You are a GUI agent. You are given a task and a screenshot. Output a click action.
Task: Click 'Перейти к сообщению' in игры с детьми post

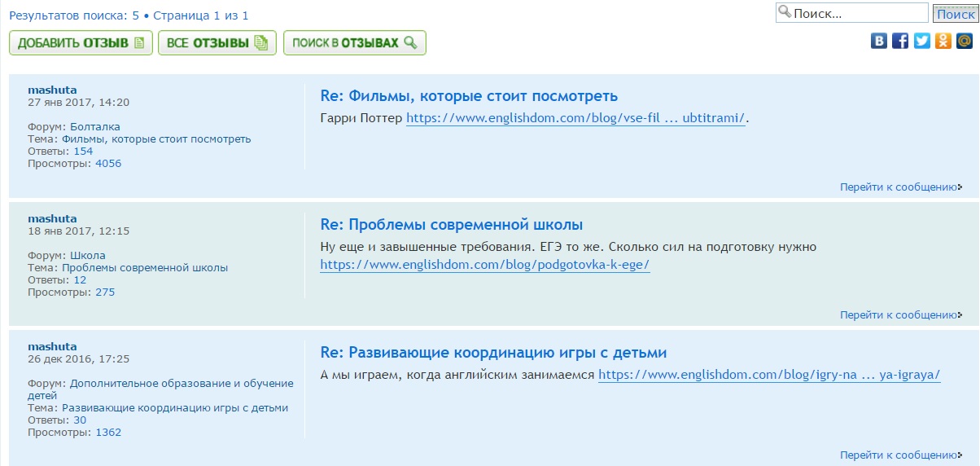click(900, 455)
